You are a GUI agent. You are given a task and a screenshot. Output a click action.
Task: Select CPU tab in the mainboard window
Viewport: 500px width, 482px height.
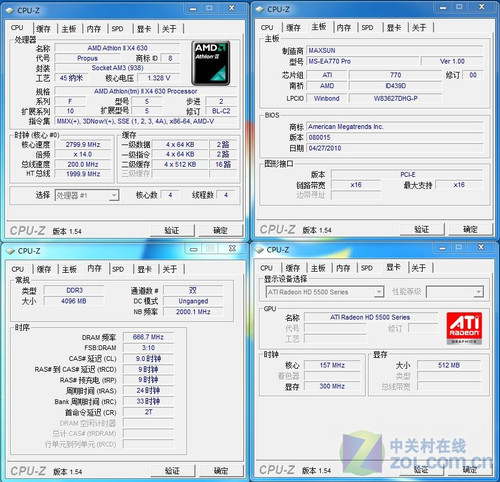(x=267, y=27)
